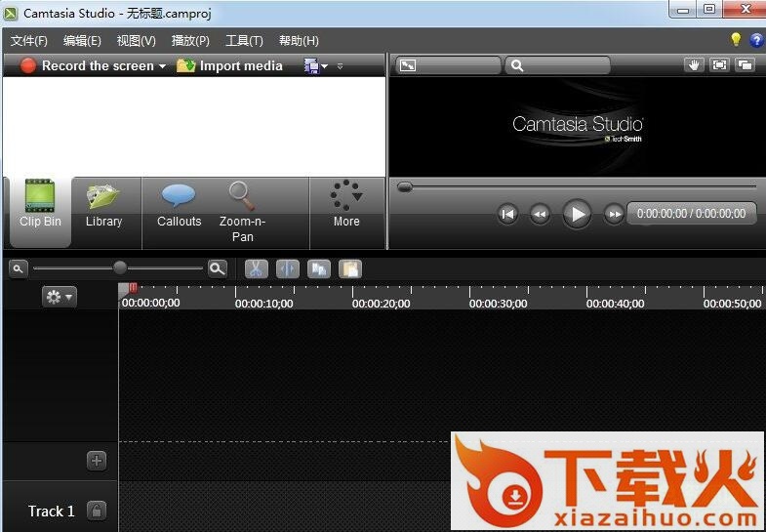This screenshot has height=532, width=766.
Task: Toggle the lock on Track 1
Action: pyautogui.click(x=97, y=511)
